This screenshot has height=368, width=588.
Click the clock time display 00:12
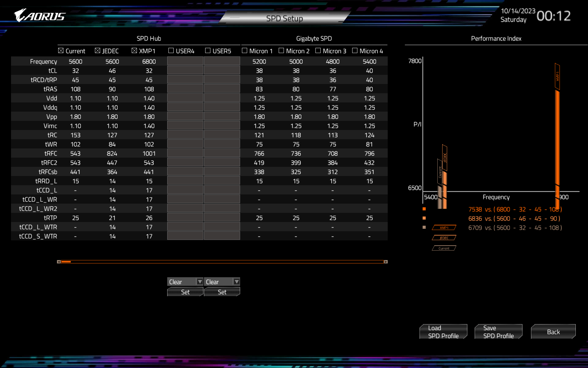tap(554, 16)
